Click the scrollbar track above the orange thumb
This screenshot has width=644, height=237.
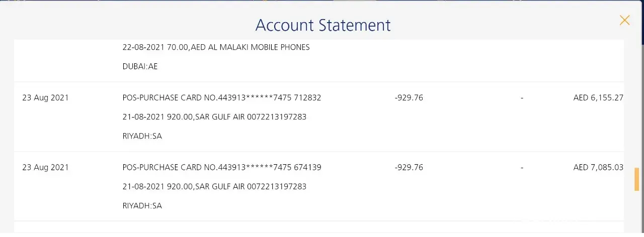[x=636, y=100]
